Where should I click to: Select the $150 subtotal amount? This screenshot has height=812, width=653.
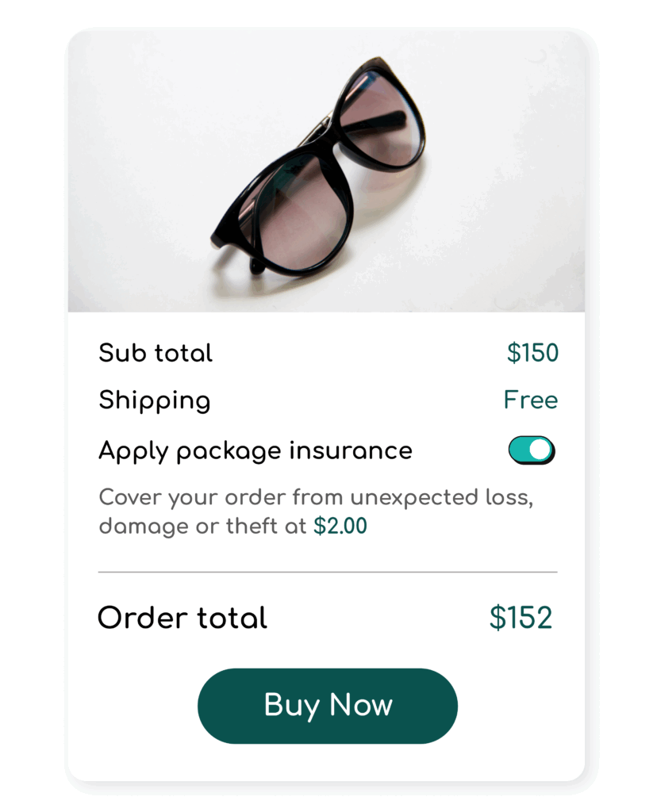(532, 353)
